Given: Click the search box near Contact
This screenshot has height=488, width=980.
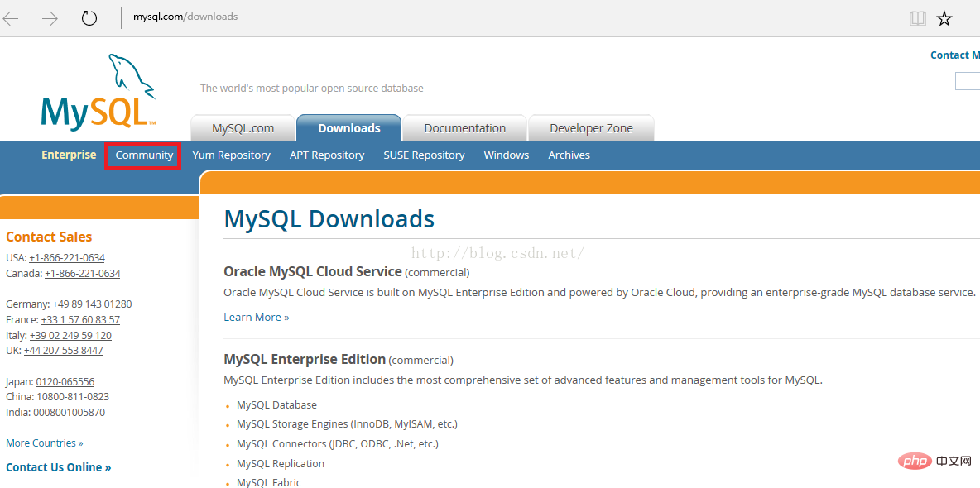Looking at the screenshot, I should click(x=968, y=81).
